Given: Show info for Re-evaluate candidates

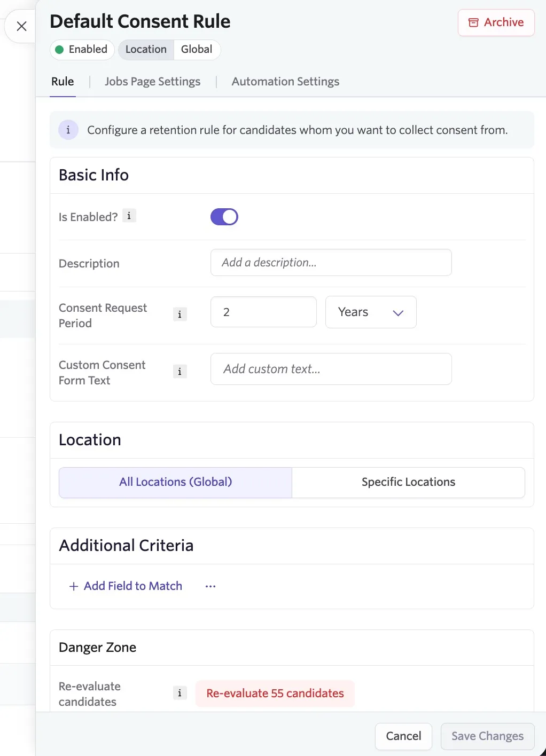Looking at the screenshot, I should click(180, 693).
